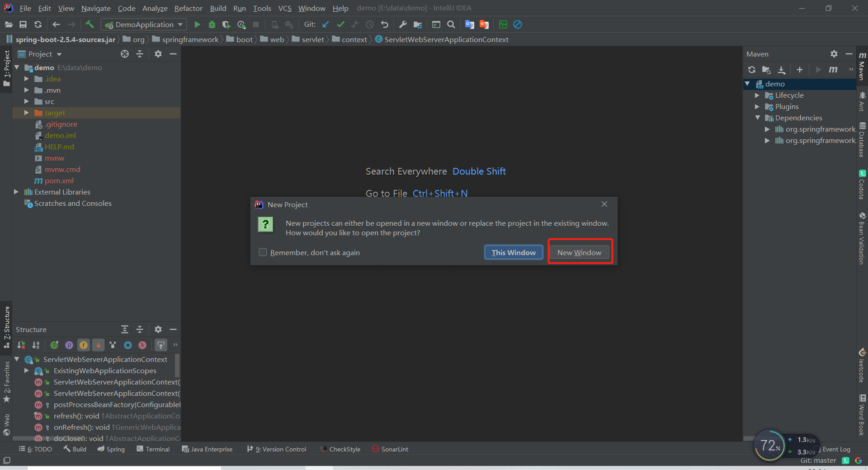Toggle Show Lambdas pink filter

coord(142,345)
